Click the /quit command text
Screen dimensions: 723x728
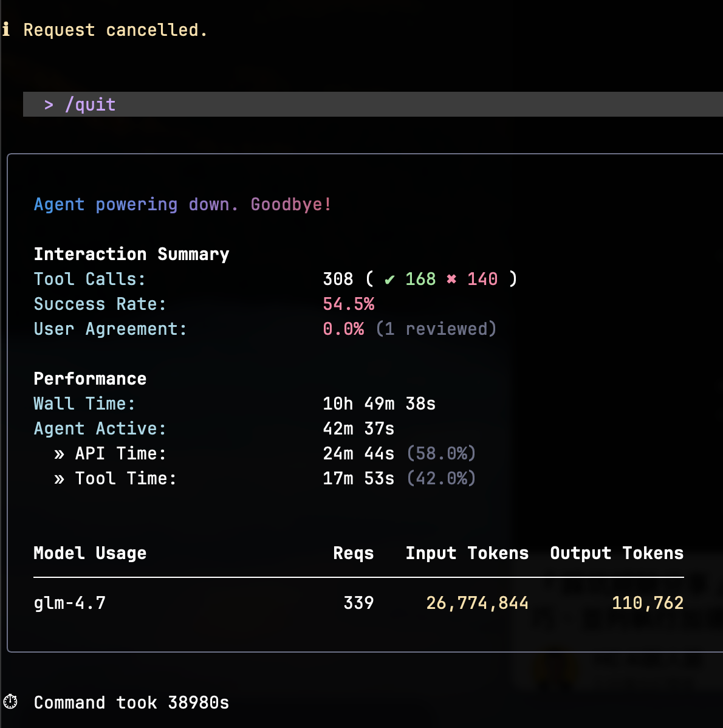click(x=90, y=105)
